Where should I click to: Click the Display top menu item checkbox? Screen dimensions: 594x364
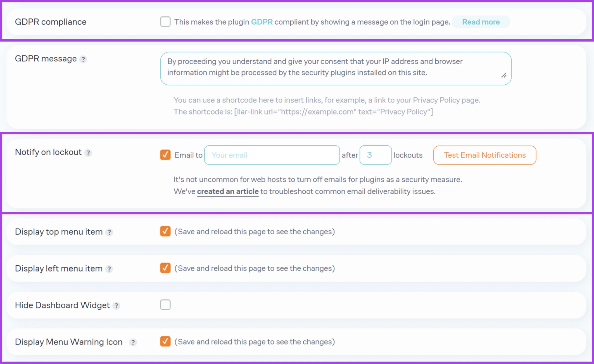[x=165, y=231]
